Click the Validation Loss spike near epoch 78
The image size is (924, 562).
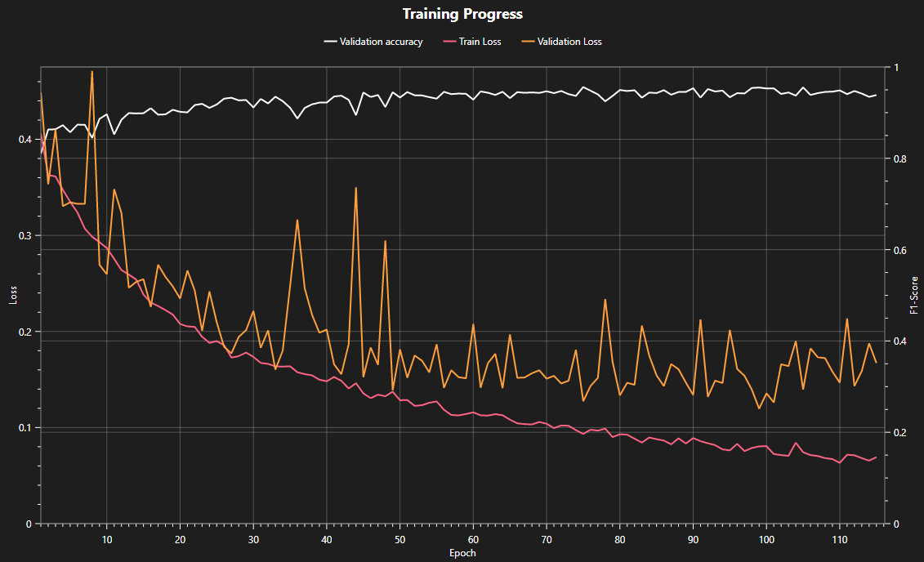(605, 300)
